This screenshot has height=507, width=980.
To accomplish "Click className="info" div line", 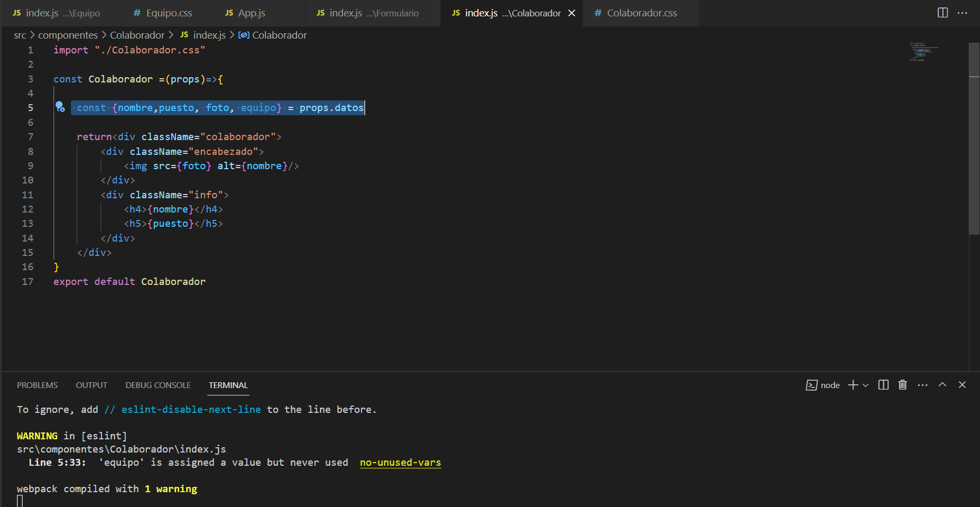I will pos(164,195).
